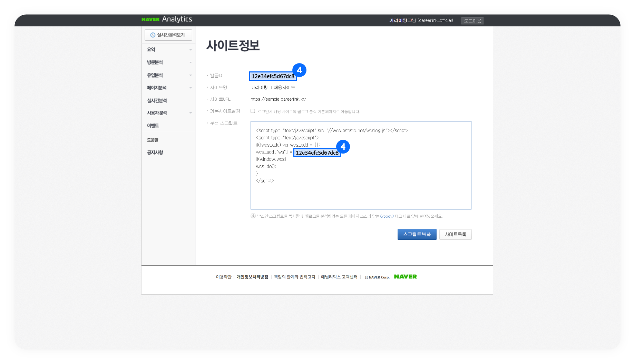This screenshot has height=364, width=635.
Task: Click the site URL https://sample.careerlink.kr/
Action: (279, 99)
